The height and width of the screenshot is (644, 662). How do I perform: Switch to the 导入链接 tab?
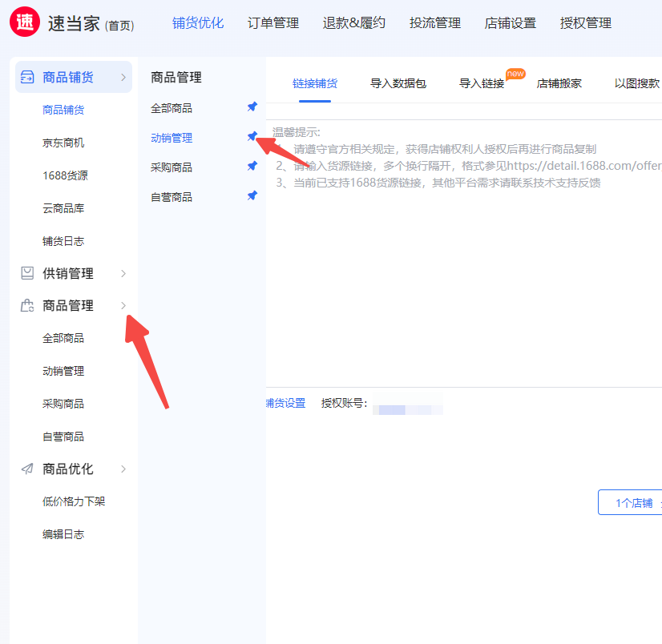[x=482, y=83]
